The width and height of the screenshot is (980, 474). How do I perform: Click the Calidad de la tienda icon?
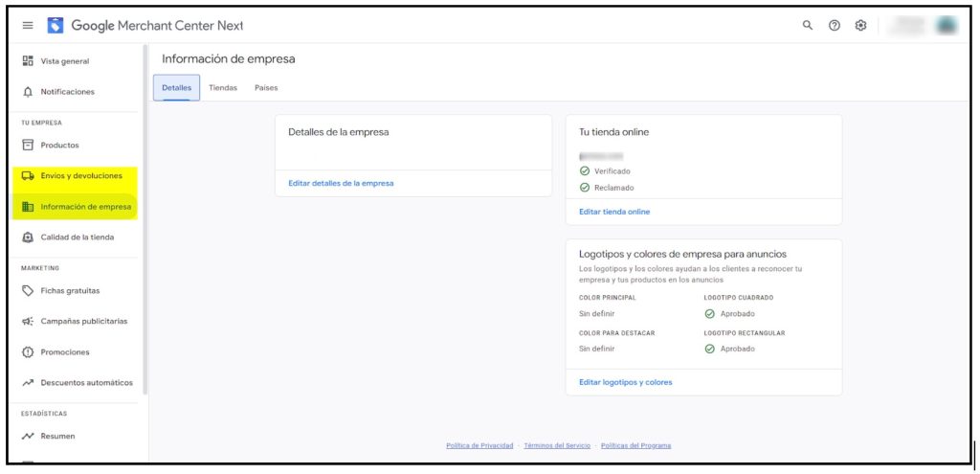tap(28, 237)
